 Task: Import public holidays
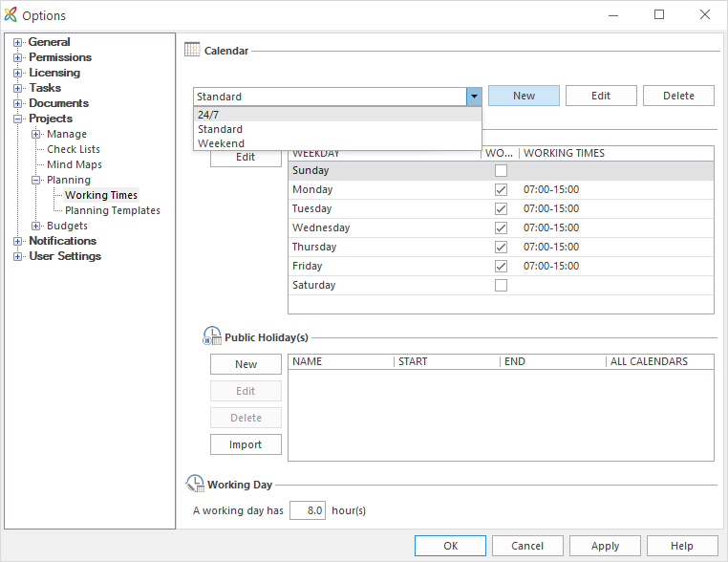(x=246, y=444)
